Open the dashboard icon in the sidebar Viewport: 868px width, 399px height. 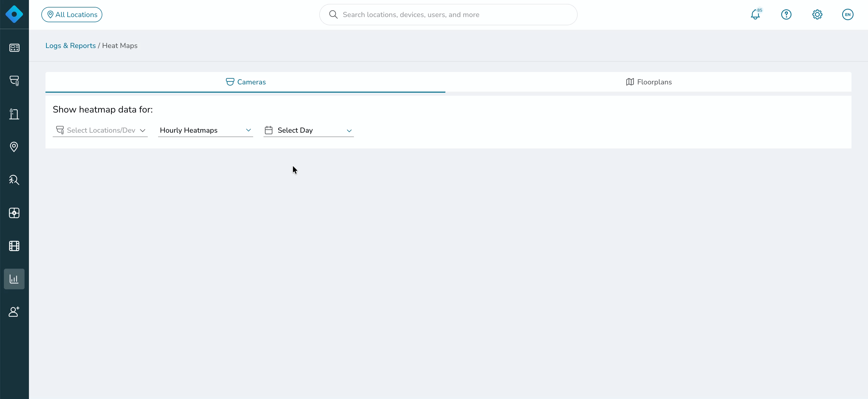[x=14, y=48]
